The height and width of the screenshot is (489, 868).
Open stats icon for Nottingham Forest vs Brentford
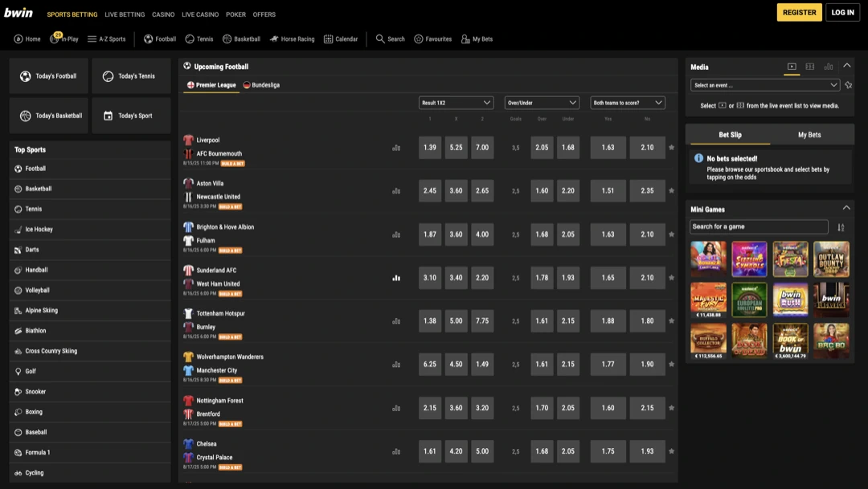pos(396,408)
